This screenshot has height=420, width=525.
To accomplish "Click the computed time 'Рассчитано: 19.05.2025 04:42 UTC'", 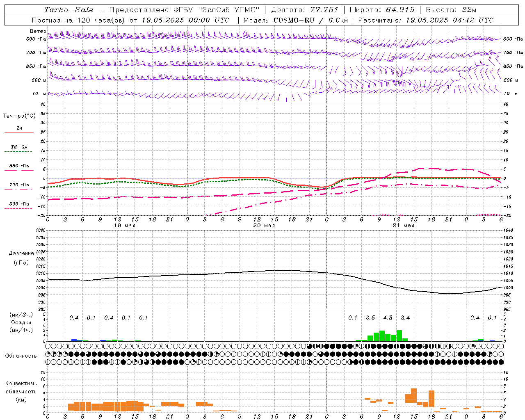I will pyautogui.click(x=425, y=20).
